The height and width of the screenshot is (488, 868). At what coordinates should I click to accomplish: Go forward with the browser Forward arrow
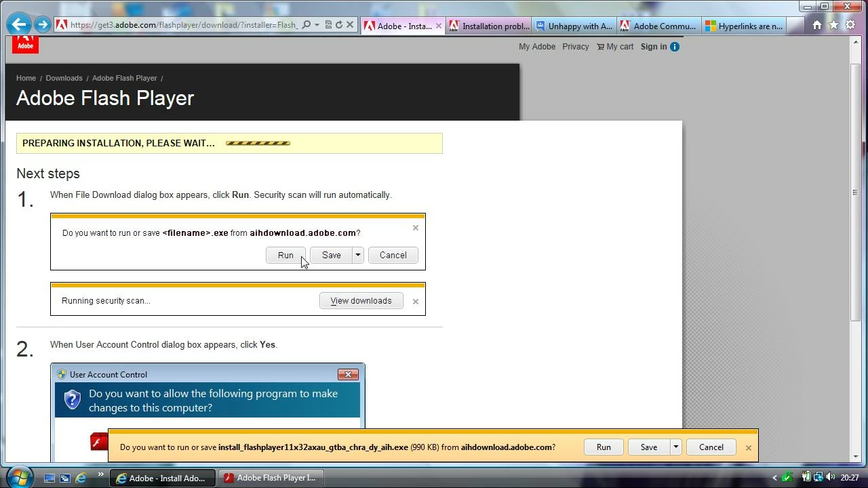pos(43,24)
